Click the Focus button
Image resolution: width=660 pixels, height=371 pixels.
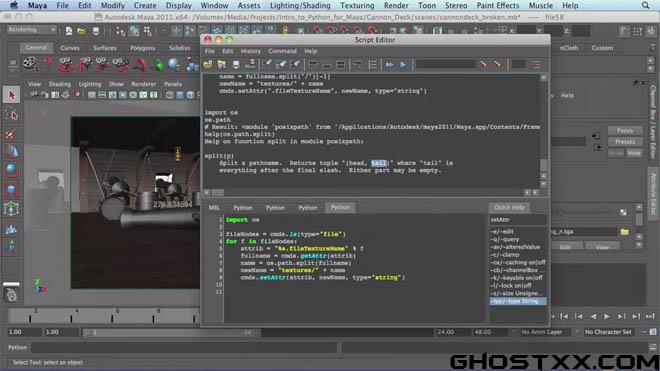(625, 131)
